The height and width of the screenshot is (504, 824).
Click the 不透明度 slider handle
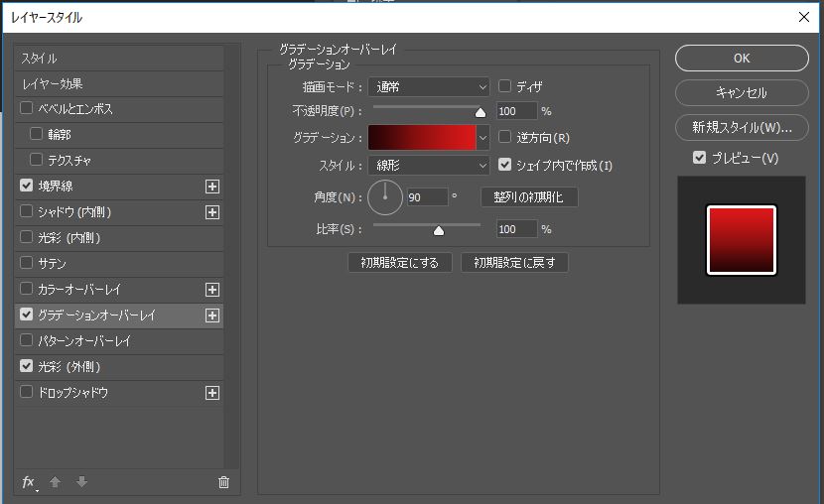(481, 112)
